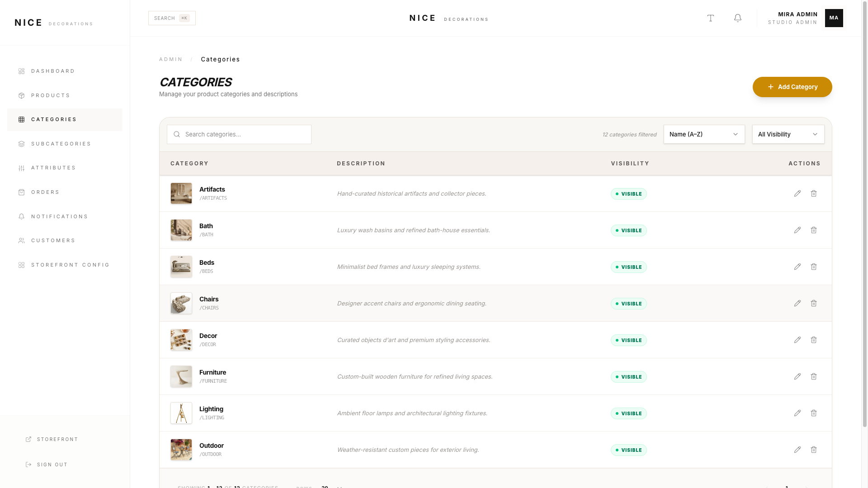Open Subcategories in sidebar
The width and height of the screenshot is (868, 488).
(65, 144)
